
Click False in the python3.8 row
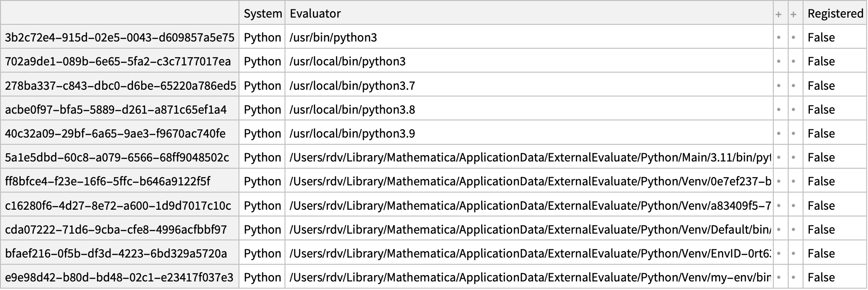tap(821, 110)
